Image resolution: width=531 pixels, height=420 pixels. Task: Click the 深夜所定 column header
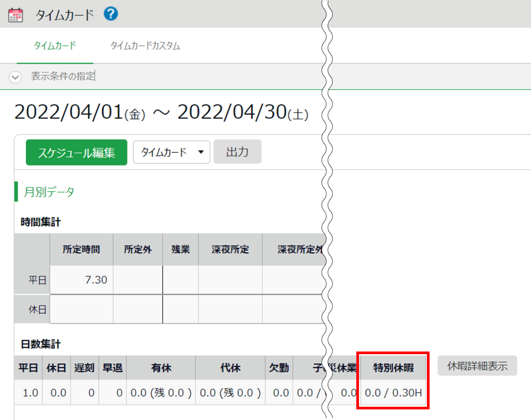(230, 249)
